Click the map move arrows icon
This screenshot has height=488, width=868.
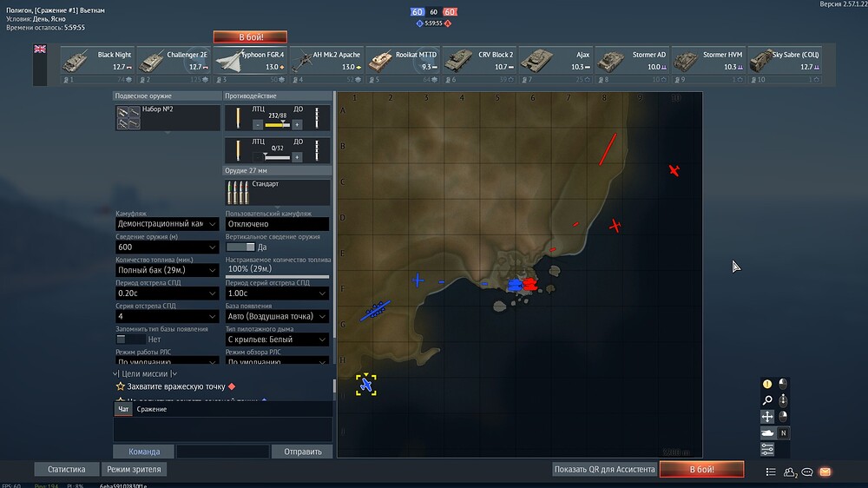pyautogui.click(x=767, y=417)
